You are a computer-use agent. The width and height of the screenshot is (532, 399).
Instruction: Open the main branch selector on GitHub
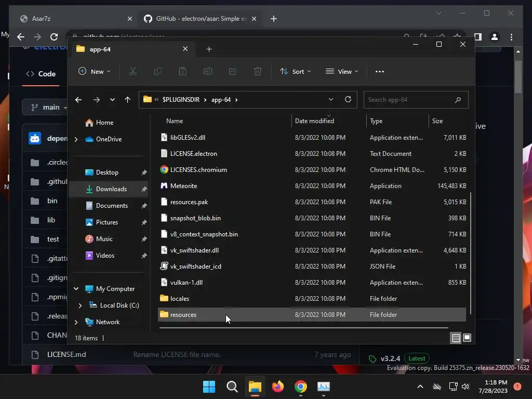click(x=46, y=107)
